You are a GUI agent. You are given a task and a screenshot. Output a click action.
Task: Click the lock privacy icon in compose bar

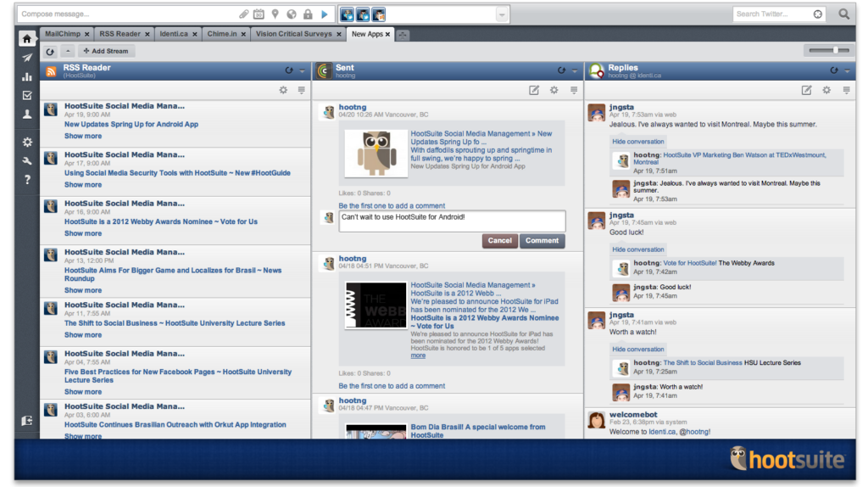coord(308,14)
